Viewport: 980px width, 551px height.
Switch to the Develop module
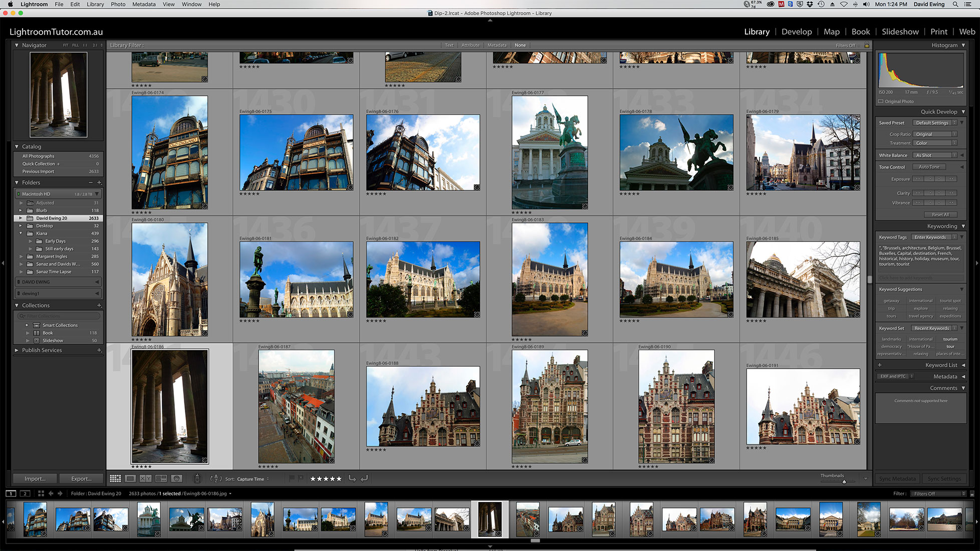point(796,32)
